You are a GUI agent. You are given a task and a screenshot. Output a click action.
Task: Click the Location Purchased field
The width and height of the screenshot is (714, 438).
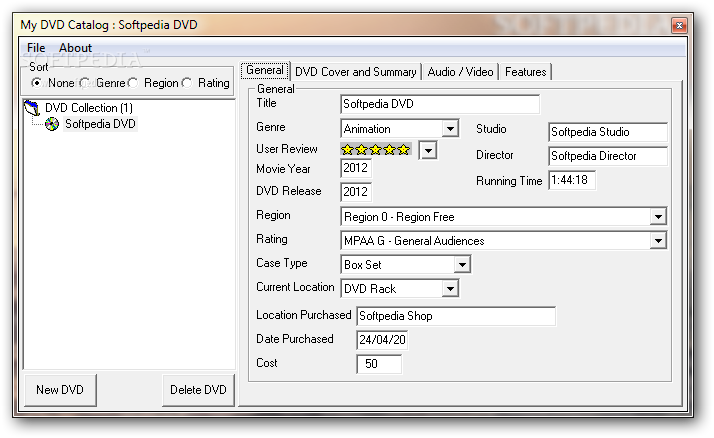click(x=456, y=316)
